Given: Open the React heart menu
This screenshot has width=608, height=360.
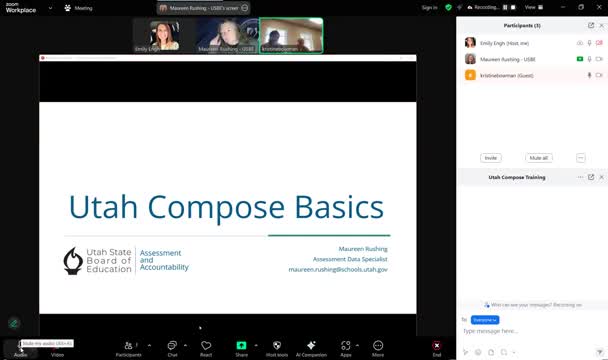Looking at the screenshot, I should (x=206, y=348).
